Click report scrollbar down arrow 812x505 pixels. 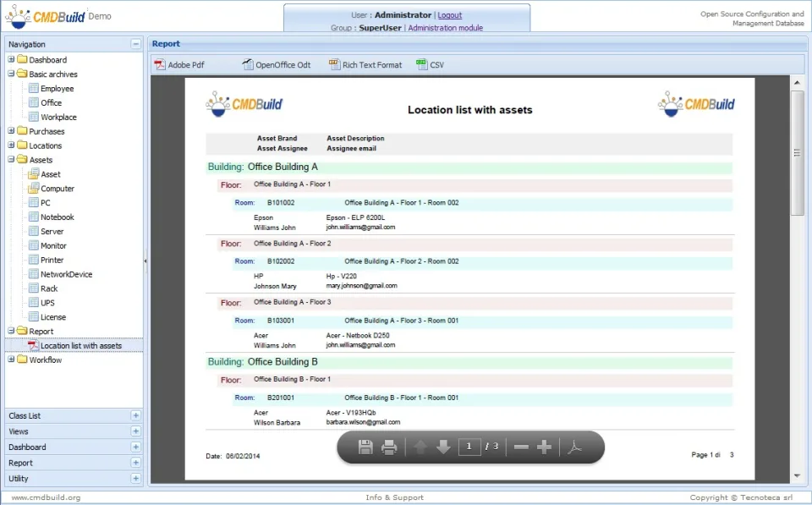[797, 475]
